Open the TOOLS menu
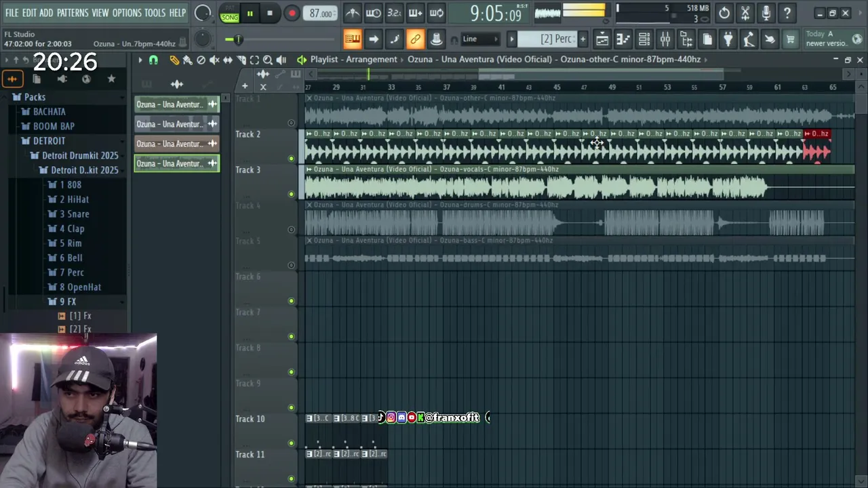The height and width of the screenshot is (488, 868). point(155,13)
